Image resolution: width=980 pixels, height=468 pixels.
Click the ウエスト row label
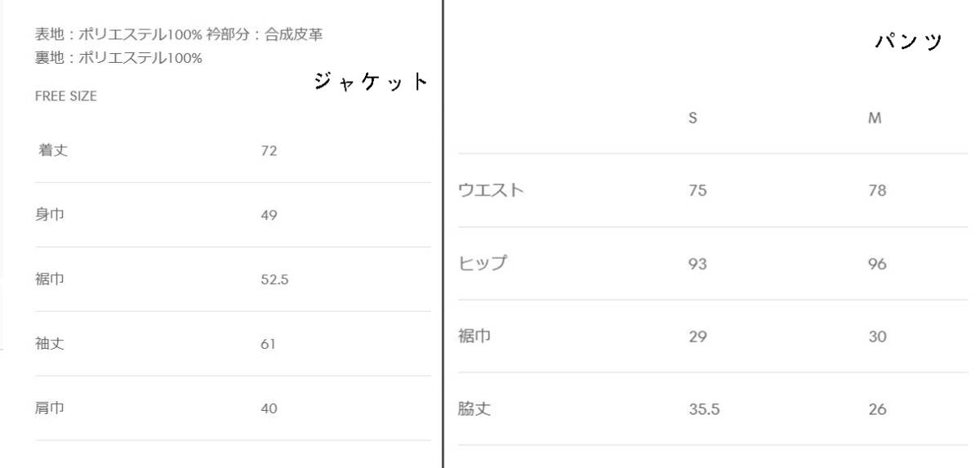coord(491,191)
